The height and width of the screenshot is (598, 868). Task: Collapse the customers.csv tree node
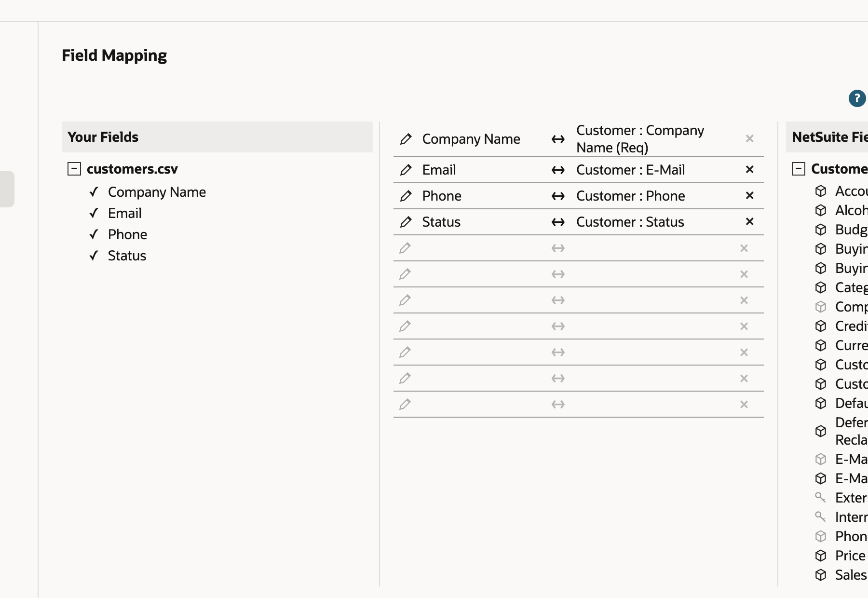click(x=74, y=169)
